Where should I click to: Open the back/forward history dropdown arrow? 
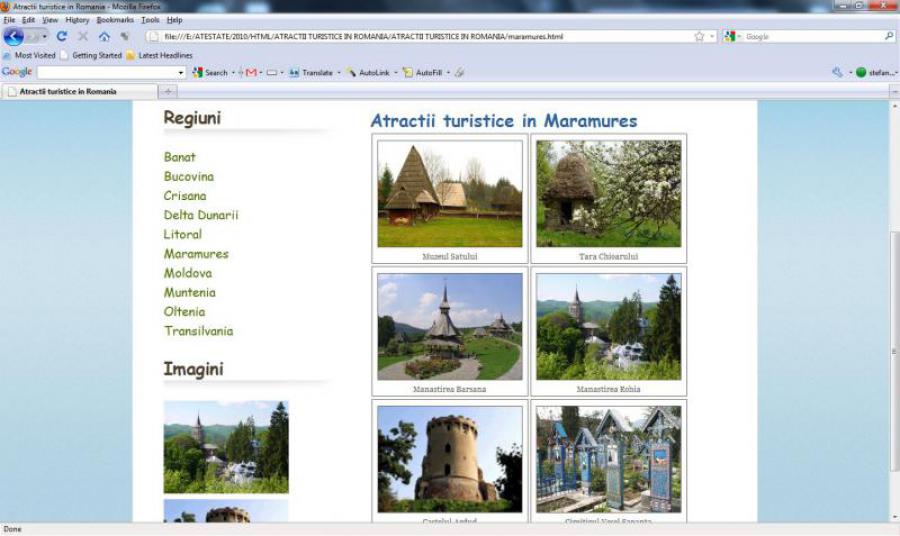tap(45, 37)
